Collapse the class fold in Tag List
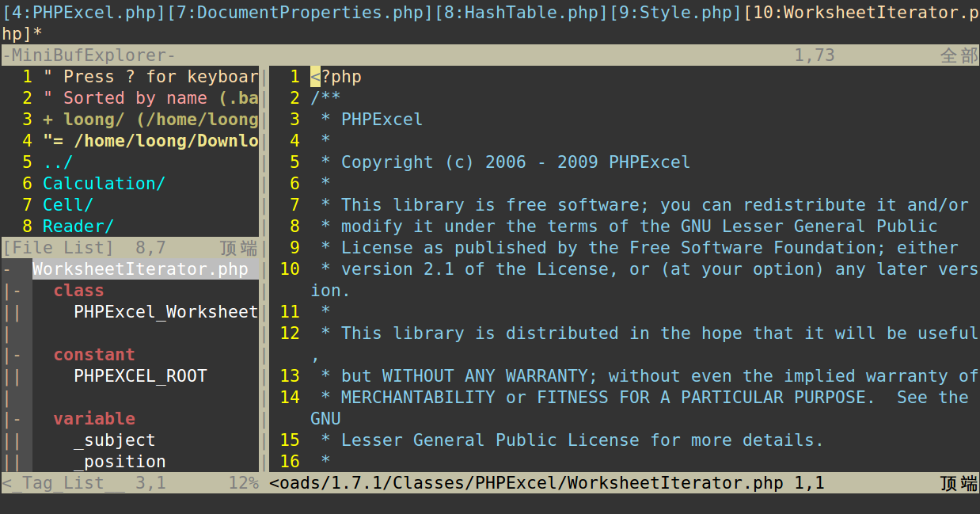The image size is (980, 514). tap(17, 291)
